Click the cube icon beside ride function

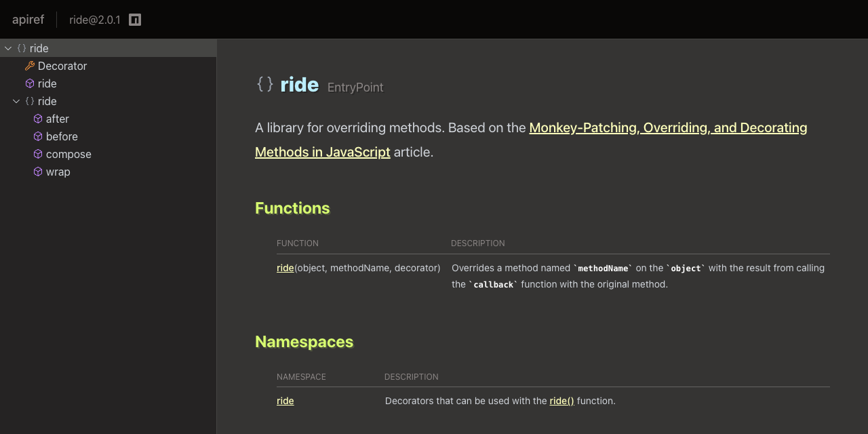[30, 83]
